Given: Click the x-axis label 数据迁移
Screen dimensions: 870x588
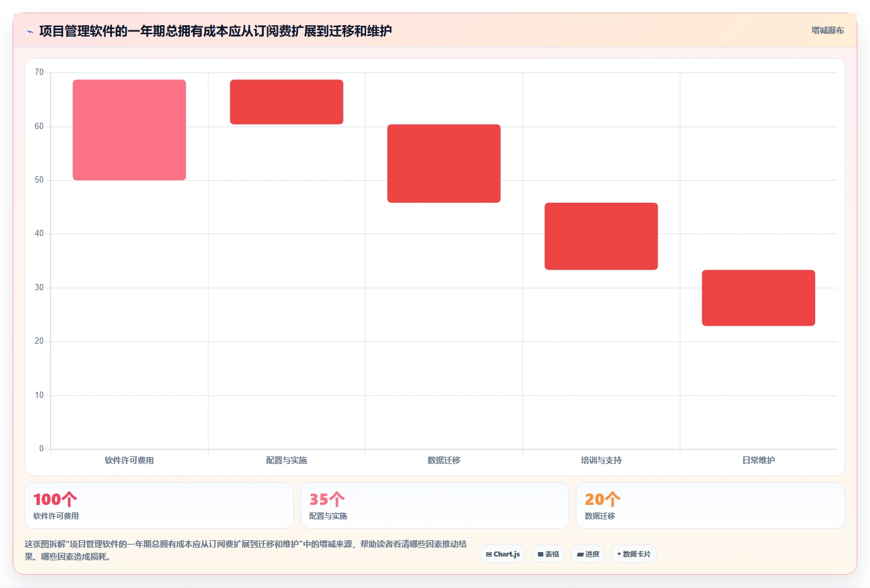Looking at the screenshot, I should [x=444, y=460].
